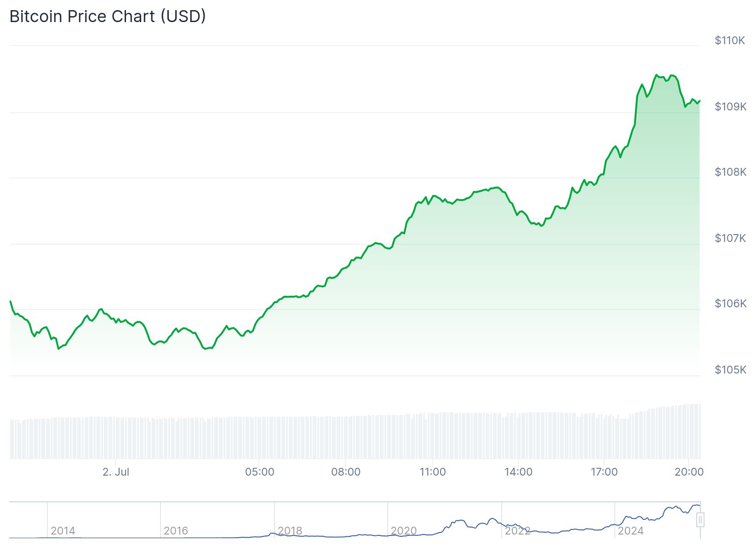Select the 20:00 time axis label
The width and height of the screenshot is (756, 552).
(x=689, y=472)
